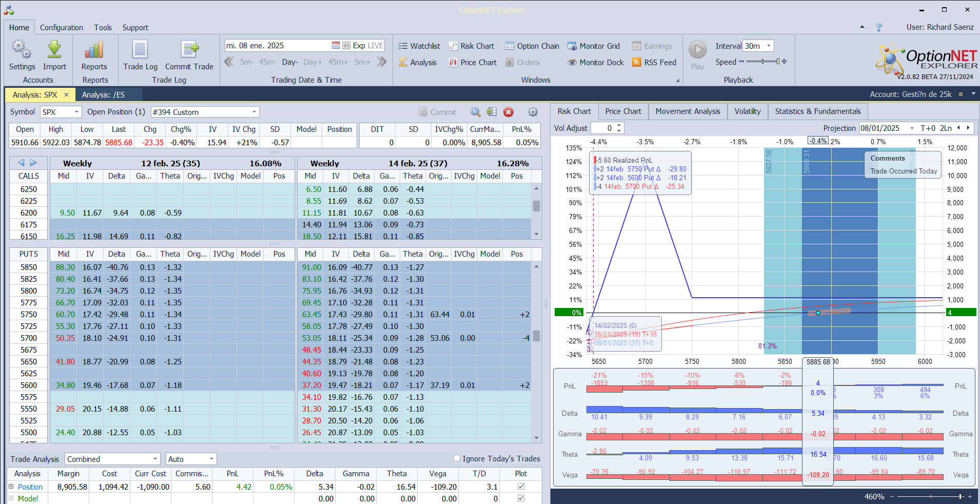Increase the Vol Adjust value by one

(x=619, y=125)
